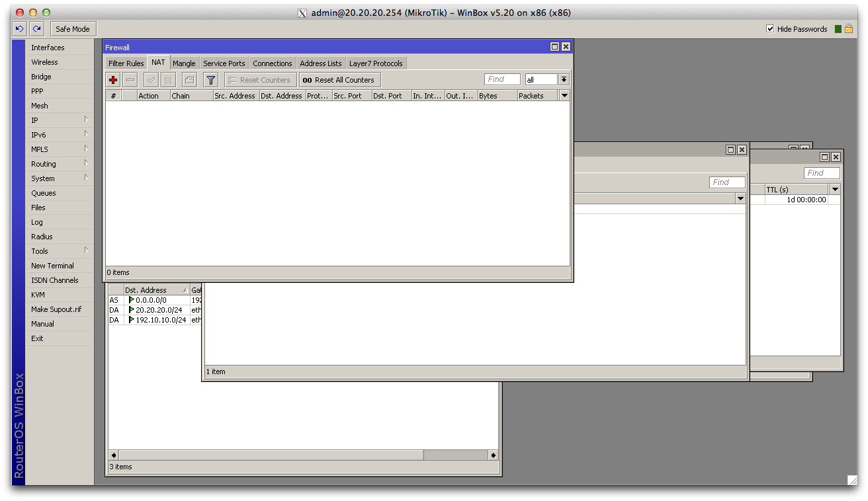Click the disable (cross) rule icon

[x=168, y=80]
